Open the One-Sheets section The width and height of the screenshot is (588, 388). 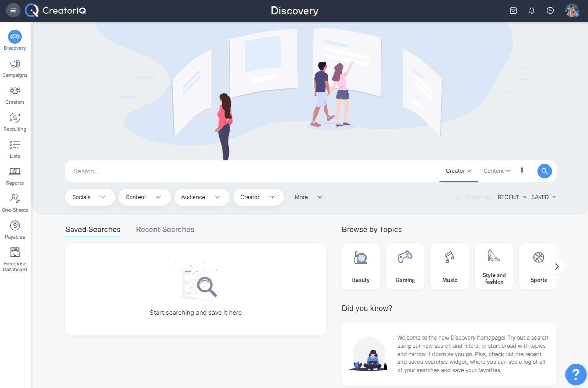15,203
